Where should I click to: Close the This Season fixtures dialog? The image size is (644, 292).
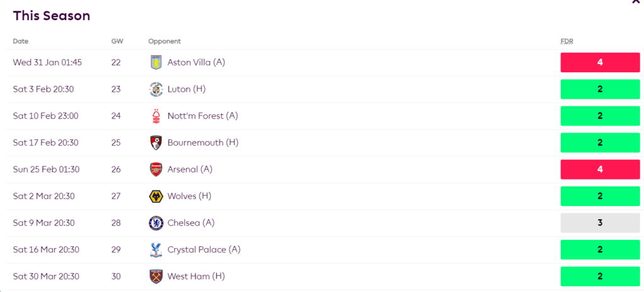(635, 2)
